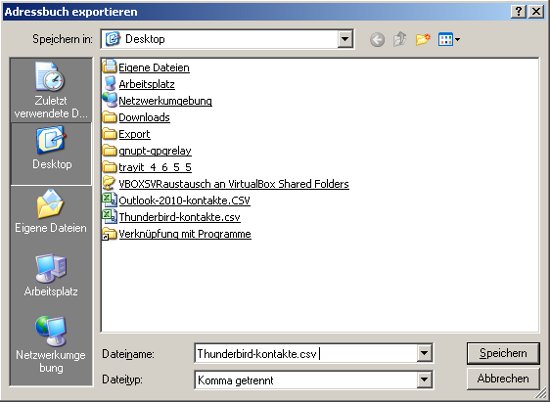This screenshot has width=550, height=402.
Task: Select the Thunderbird-kontakte.csv file icon
Action: tap(109, 216)
